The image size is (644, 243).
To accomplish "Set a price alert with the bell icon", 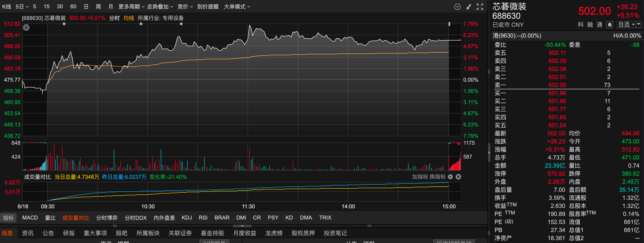I will coord(610,25).
